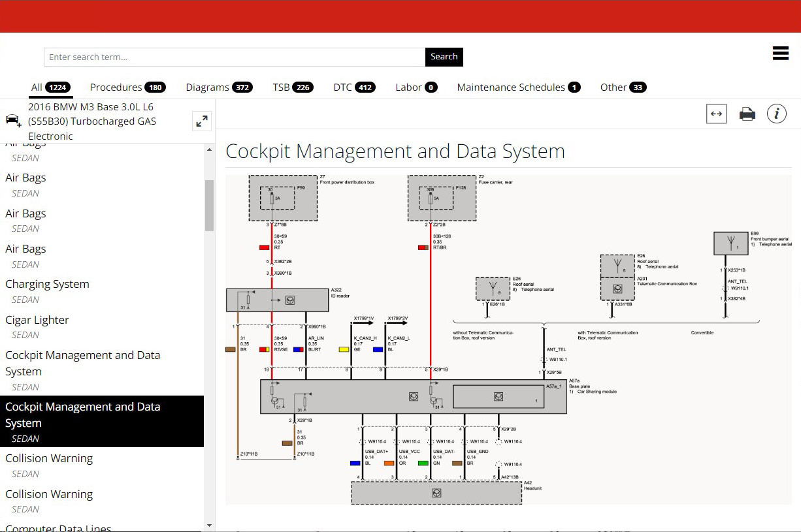This screenshot has height=532, width=801.
Task: Click the sidebar scroll up arrow
Action: tap(209, 150)
